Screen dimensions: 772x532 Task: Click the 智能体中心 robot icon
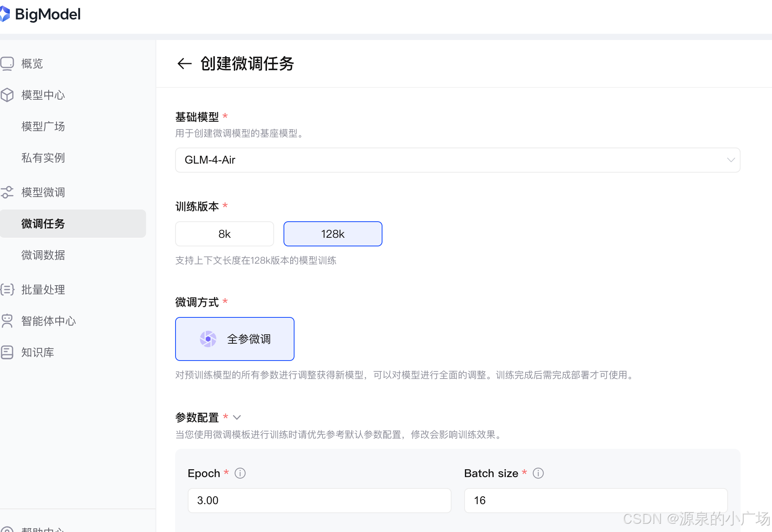tap(7, 321)
